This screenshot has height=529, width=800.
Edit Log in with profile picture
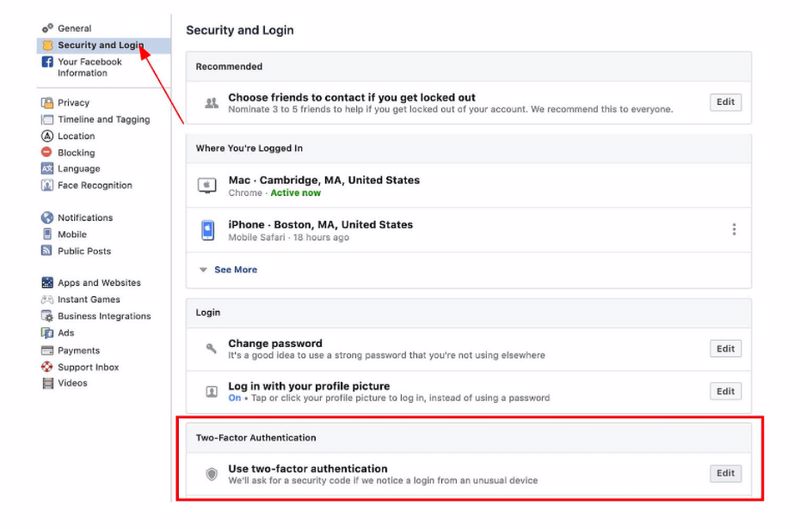pos(726,391)
